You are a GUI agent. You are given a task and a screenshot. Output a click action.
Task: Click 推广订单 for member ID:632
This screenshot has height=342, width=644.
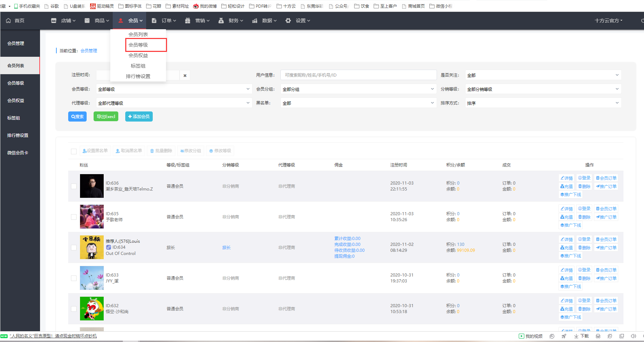(606, 309)
